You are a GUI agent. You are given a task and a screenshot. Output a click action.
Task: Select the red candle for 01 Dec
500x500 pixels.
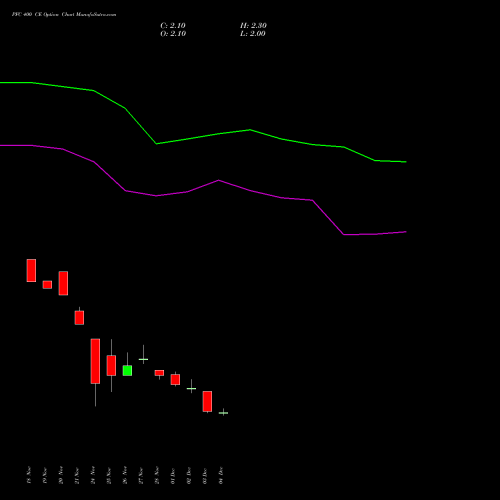pos(175,379)
